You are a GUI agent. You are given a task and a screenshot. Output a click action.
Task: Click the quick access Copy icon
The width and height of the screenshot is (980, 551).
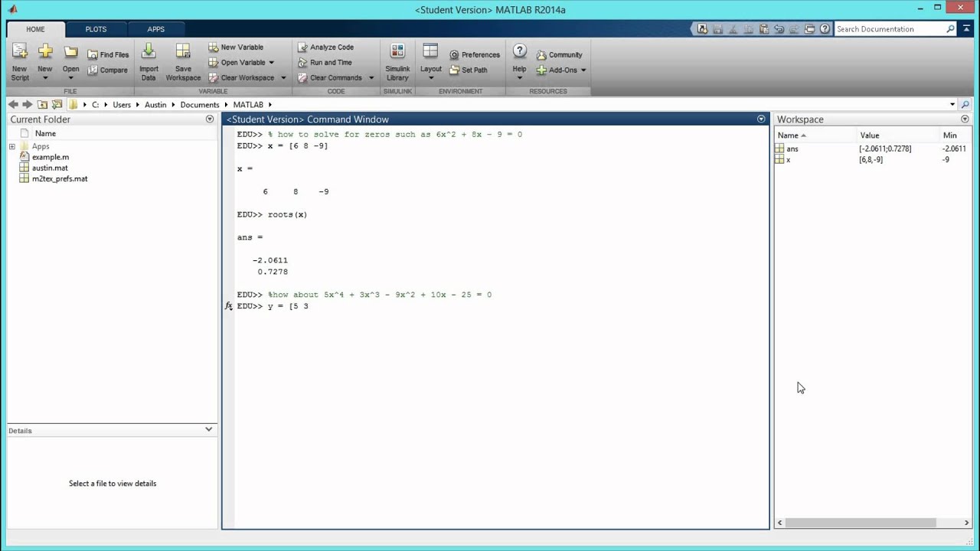748,29
